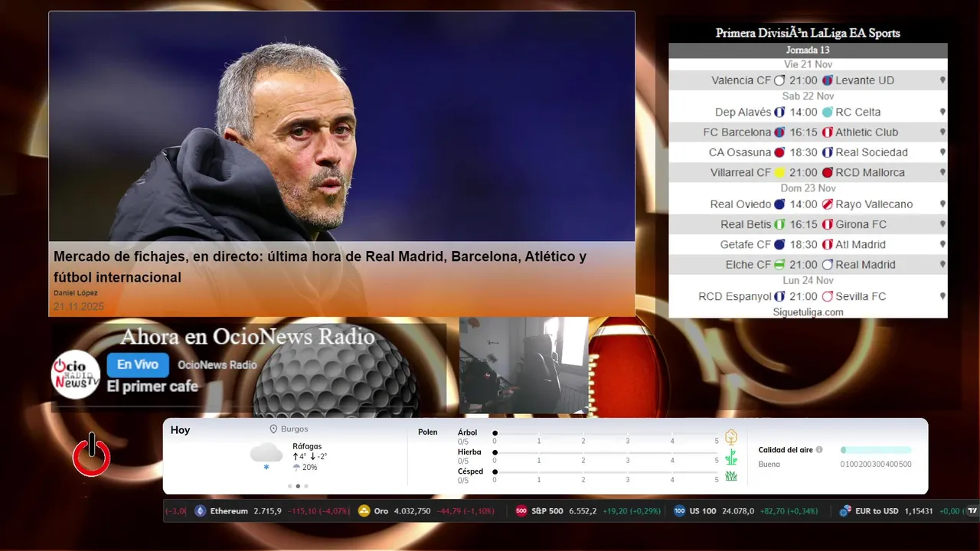Open the Mercado de fichajes headline
This screenshot has width=980, height=551.
(x=320, y=266)
